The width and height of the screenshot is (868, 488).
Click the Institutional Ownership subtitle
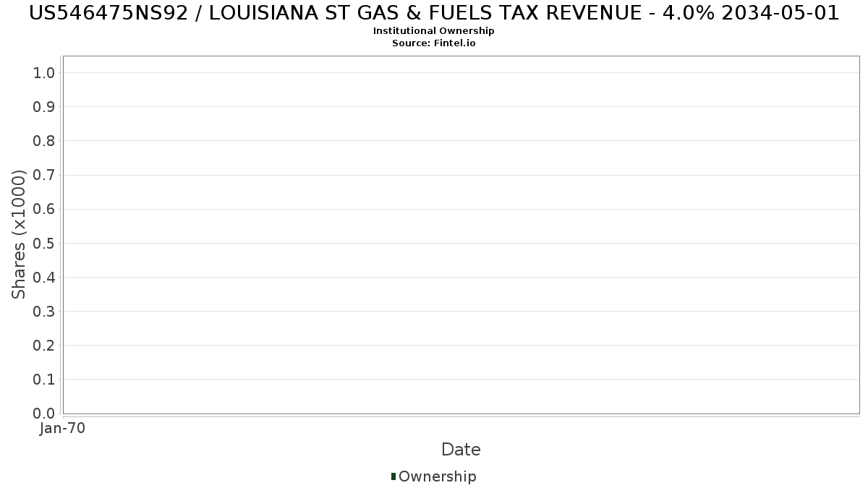coord(434,31)
